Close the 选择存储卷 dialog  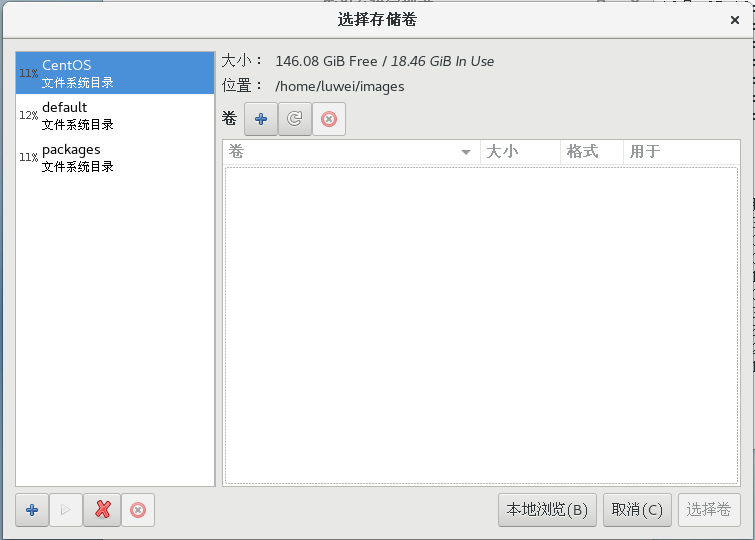coord(735,20)
